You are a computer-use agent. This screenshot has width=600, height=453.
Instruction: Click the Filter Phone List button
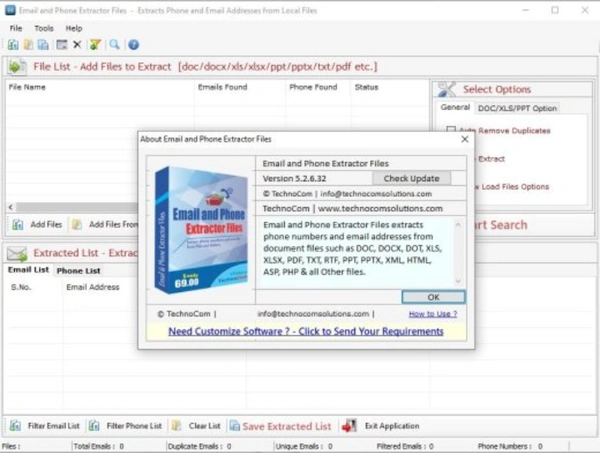[134, 425]
